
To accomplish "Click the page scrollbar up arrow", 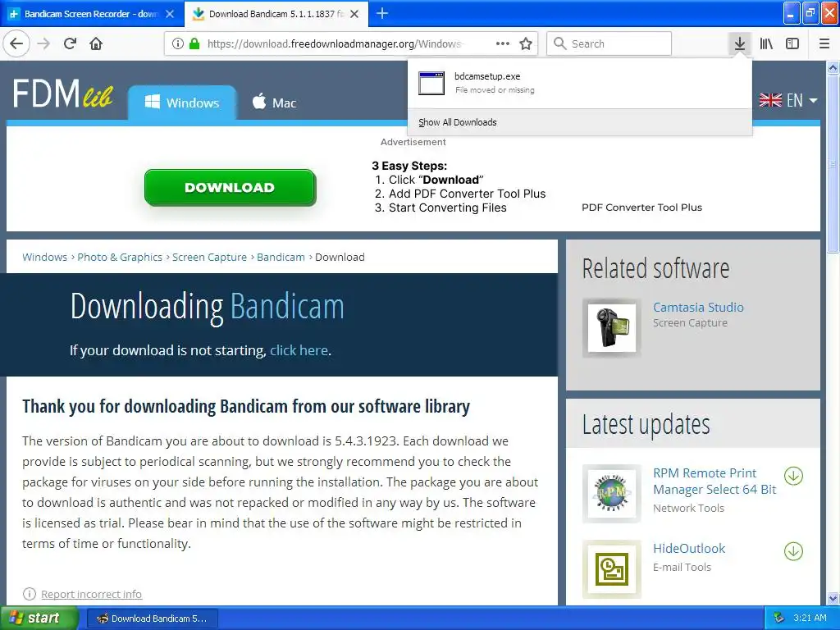I will 833,67.
